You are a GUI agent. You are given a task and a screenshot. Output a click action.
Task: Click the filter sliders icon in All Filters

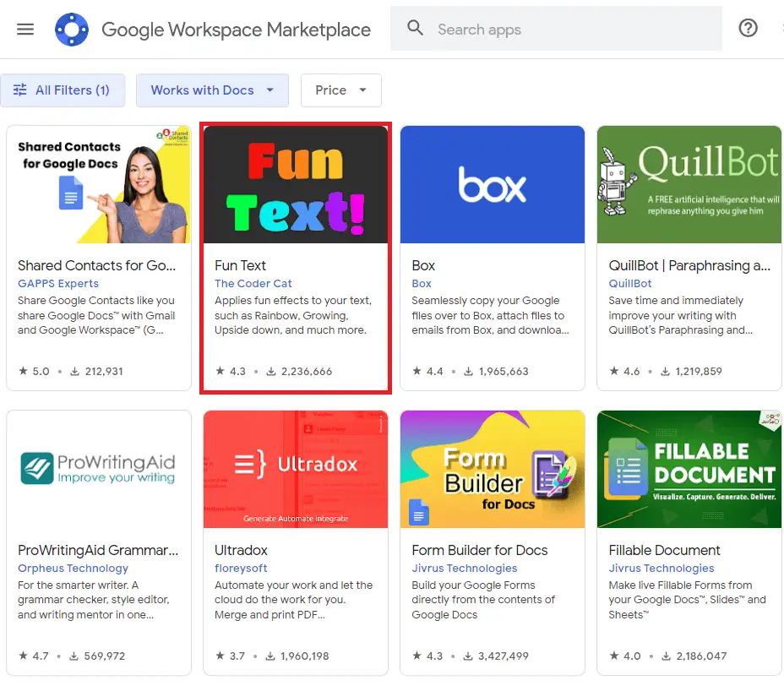20,90
